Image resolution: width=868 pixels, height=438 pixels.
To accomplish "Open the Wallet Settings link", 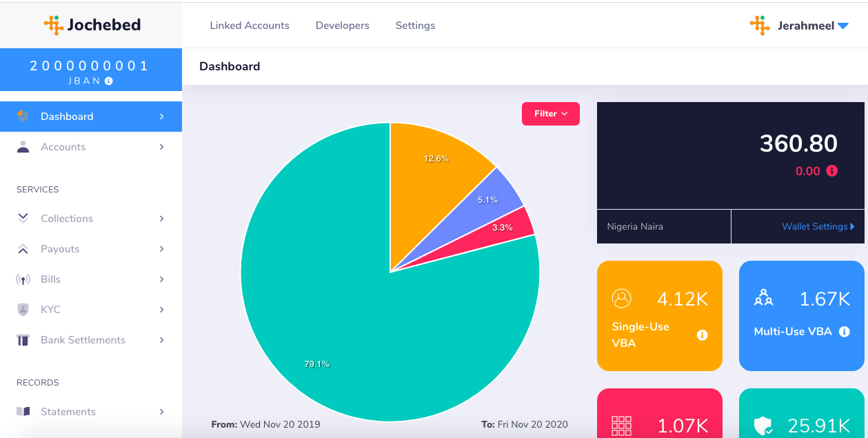I will click(818, 226).
